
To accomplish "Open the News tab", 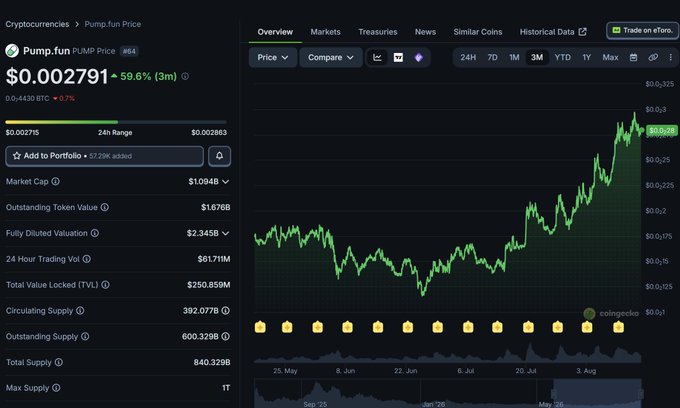I will 425,32.
